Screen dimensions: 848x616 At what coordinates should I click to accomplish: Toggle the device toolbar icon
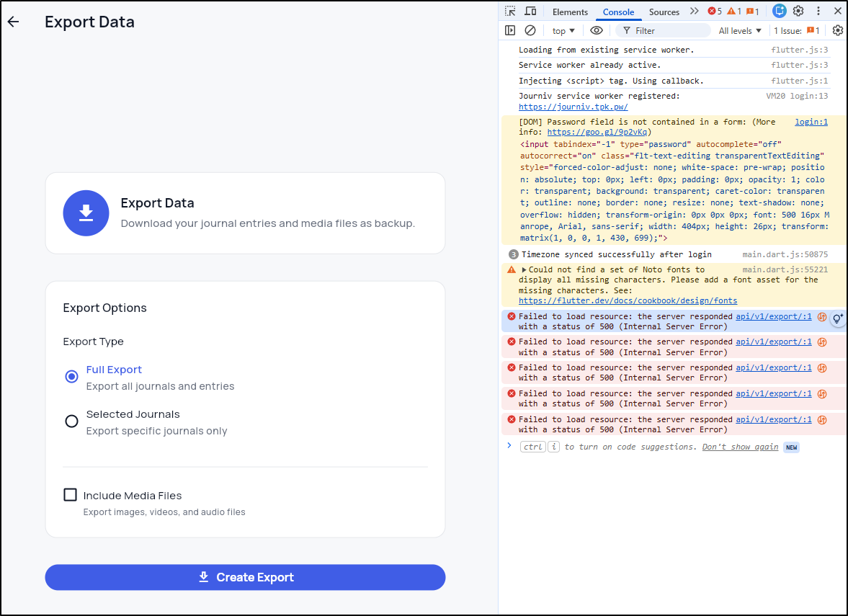530,12
